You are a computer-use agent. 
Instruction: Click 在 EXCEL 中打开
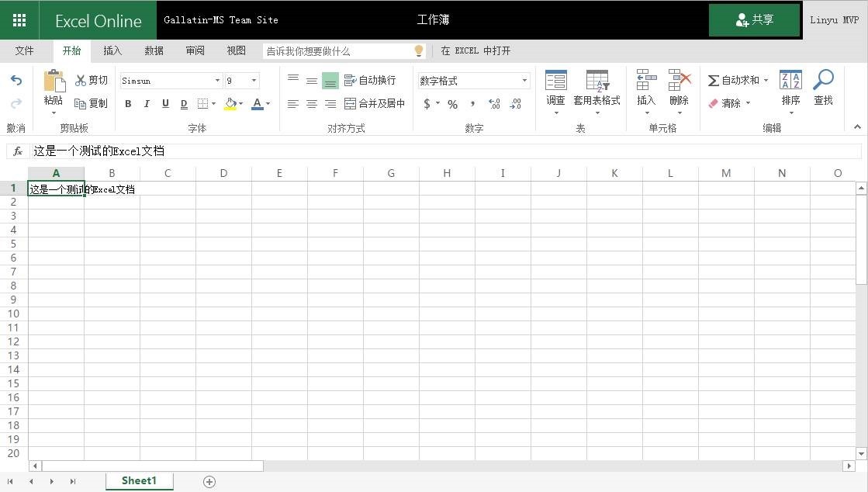point(475,51)
